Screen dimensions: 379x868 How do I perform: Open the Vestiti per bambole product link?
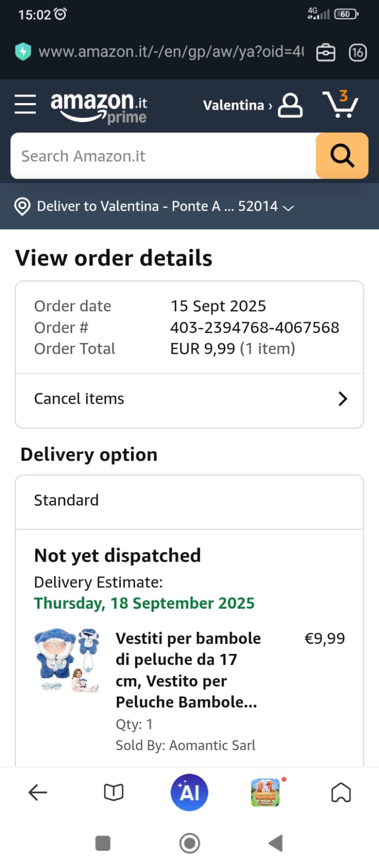point(188,670)
